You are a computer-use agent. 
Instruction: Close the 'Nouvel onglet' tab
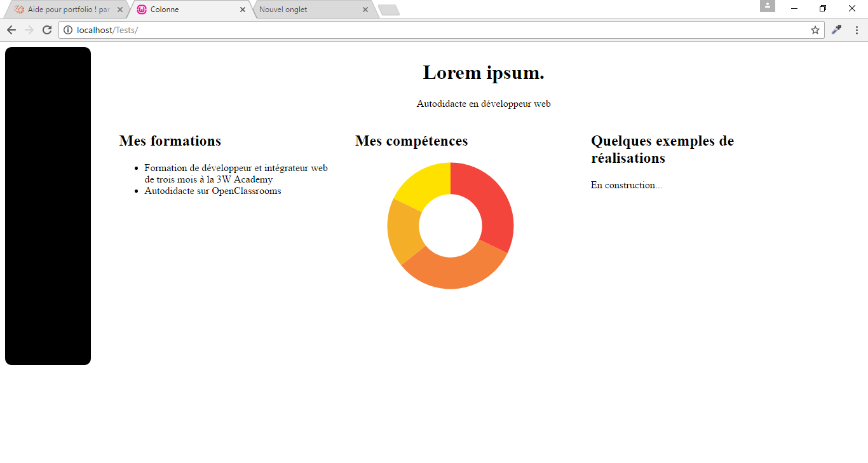(364, 10)
